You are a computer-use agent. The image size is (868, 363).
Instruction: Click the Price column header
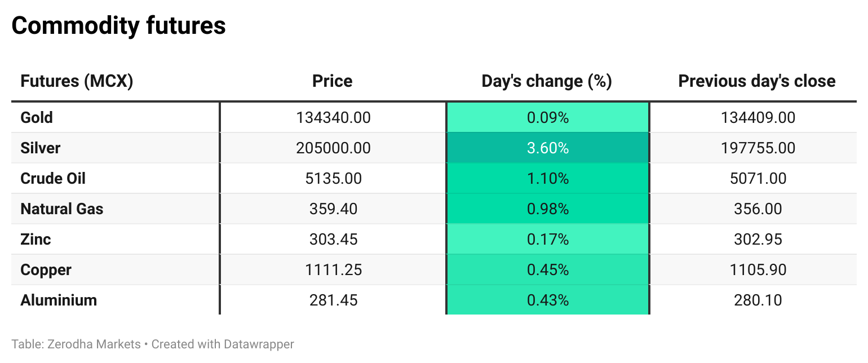(x=333, y=81)
